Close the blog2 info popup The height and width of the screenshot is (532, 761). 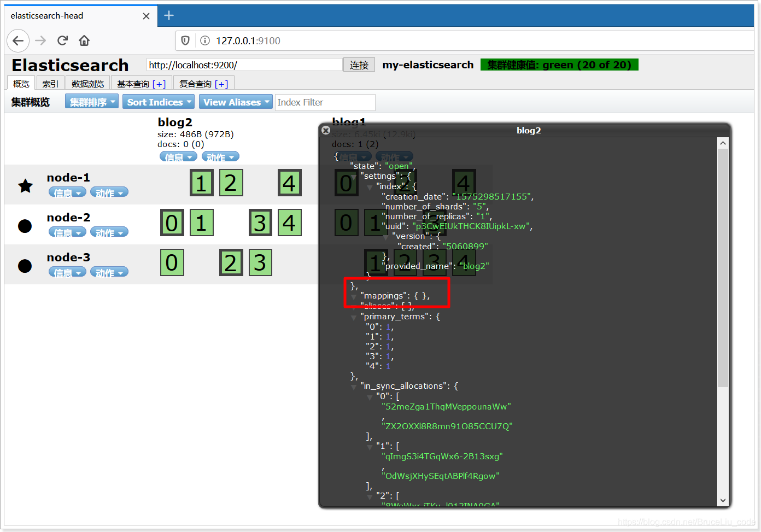(x=326, y=130)
